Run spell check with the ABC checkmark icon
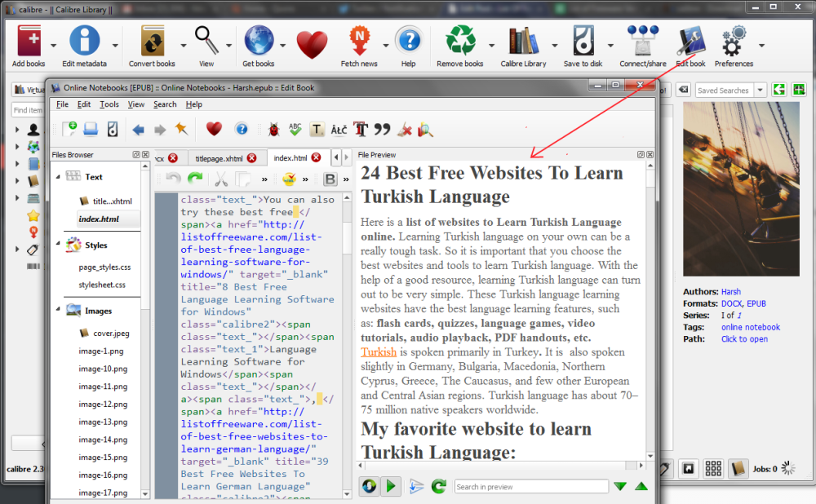 pyautogui.click(x=295, y=130)
